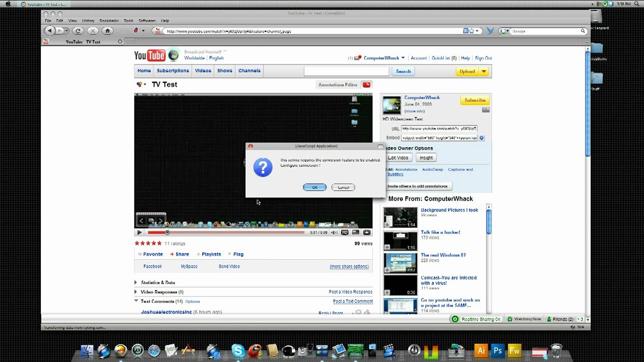Open the Apple menu
This screenshot has height=362, width=644.
pos(8,4)
